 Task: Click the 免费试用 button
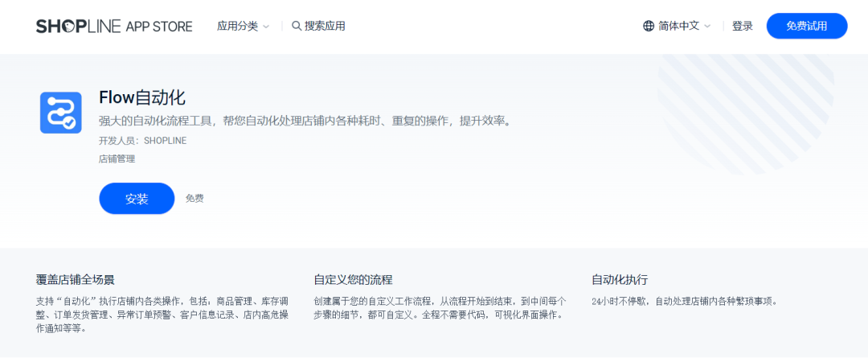(807, 26)
